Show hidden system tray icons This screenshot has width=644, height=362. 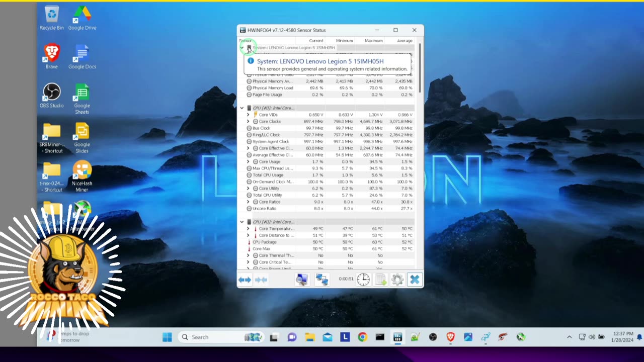tap(570, 337)
